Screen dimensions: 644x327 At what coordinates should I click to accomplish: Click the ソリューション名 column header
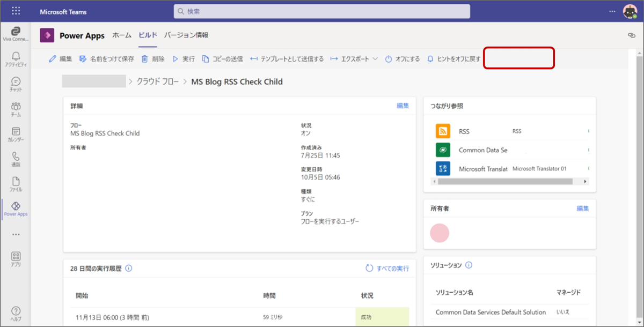[454, 293]
